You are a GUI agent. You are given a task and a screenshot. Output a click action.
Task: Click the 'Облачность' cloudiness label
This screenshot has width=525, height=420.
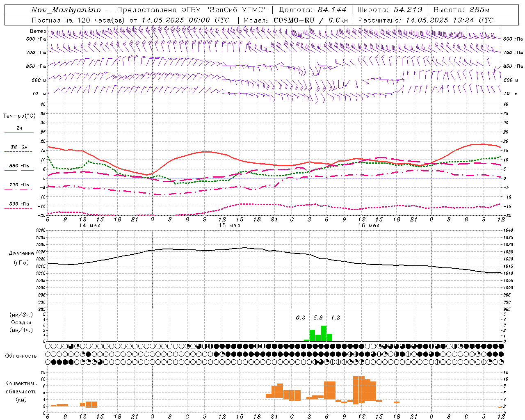coord(21,356)
